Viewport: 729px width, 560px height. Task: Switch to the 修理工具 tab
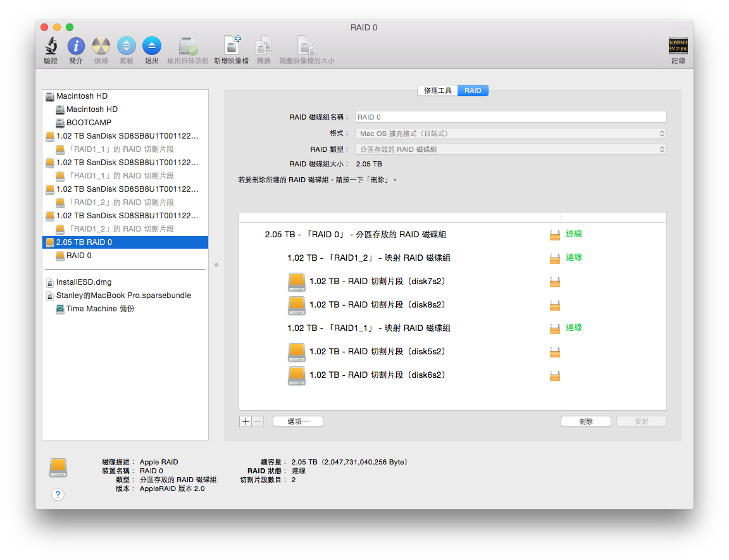point(437,90)
